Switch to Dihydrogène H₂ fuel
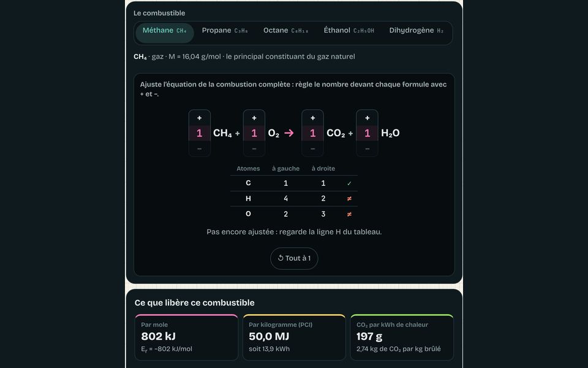 (417, 31)
